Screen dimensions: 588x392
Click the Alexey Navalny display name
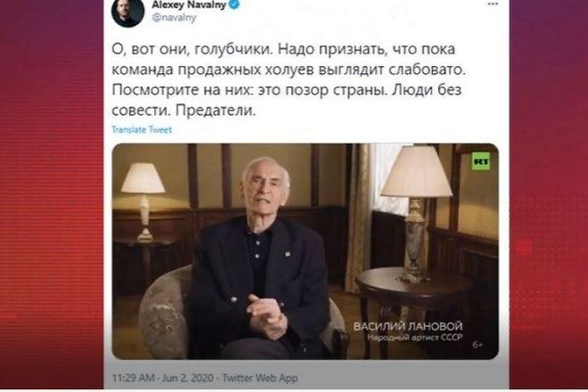pos(189,4)
